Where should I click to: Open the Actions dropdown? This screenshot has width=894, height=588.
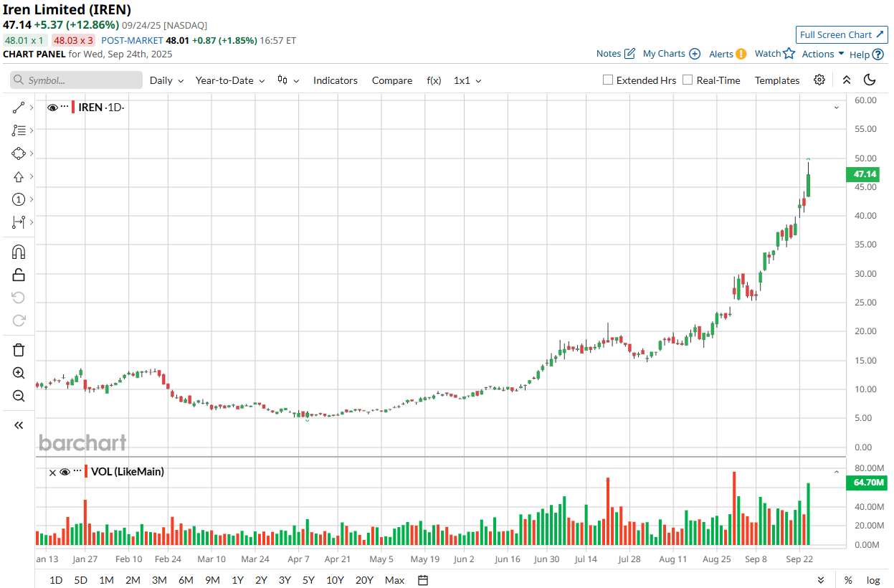click(x=823, y=54)
